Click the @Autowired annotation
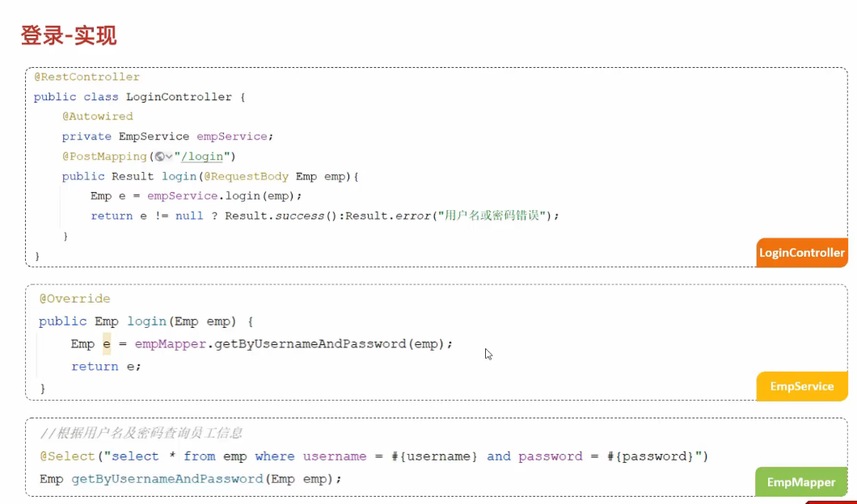 [97, 116]
